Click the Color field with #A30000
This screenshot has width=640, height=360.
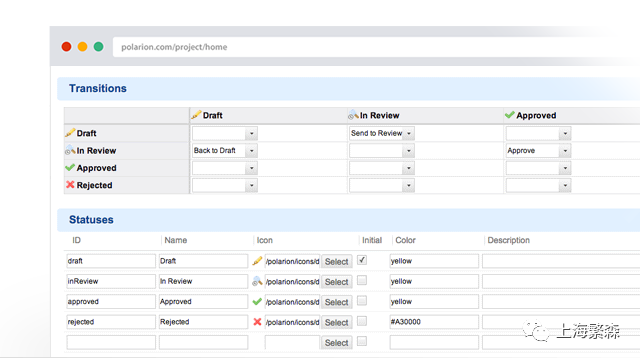(x=434, y=322)
